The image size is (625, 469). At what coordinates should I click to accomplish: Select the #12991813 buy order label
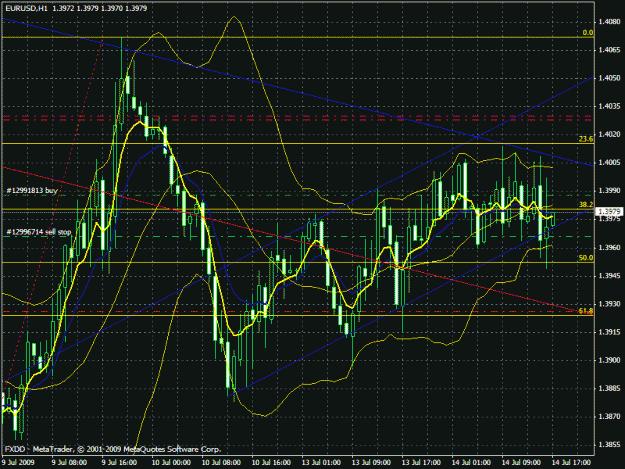pyautogui.click(x=32, y=190)
